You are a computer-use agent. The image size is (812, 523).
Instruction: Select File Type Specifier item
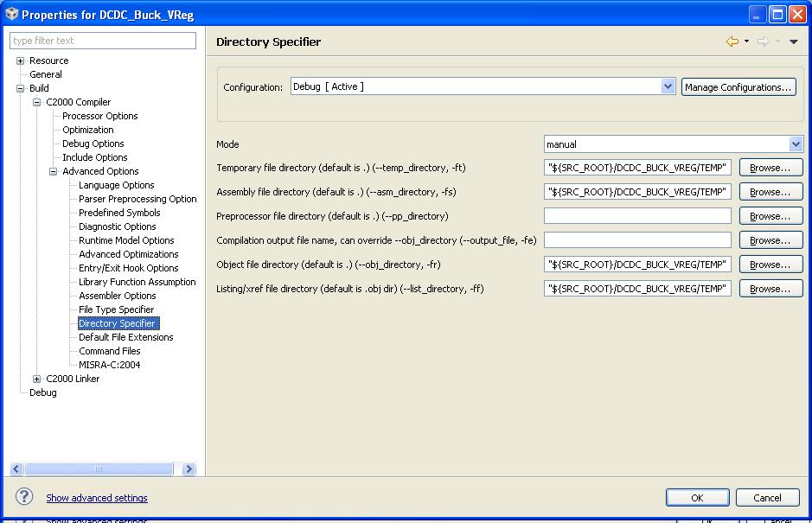pyautogui.click(x=117, y=309)
